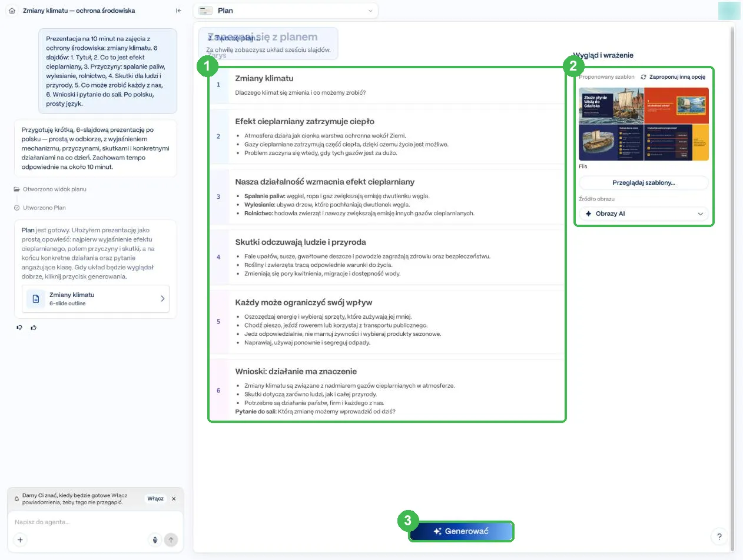Click the document icon on outline card

(x=35, y=299)
